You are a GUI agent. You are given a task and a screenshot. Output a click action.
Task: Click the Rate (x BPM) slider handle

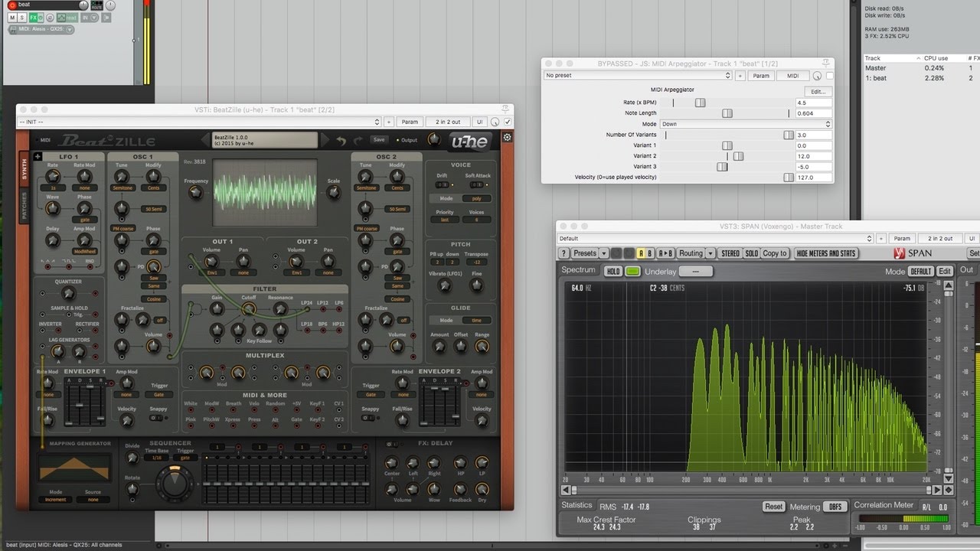(700, 103)
